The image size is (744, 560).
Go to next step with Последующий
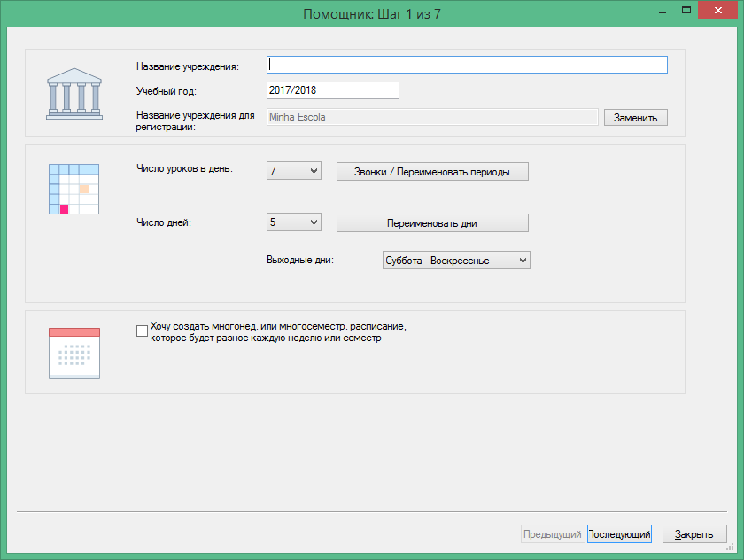tap(619, 534)
